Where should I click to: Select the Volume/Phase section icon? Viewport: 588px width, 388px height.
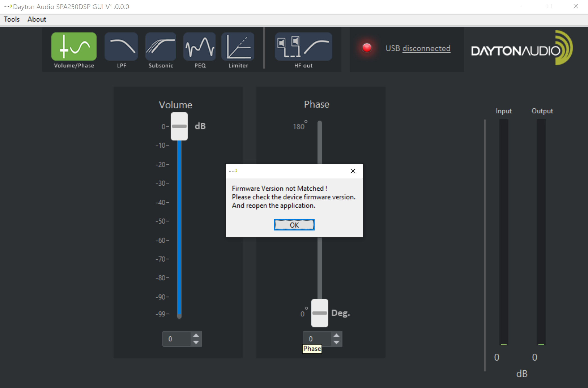click(74, 47)
